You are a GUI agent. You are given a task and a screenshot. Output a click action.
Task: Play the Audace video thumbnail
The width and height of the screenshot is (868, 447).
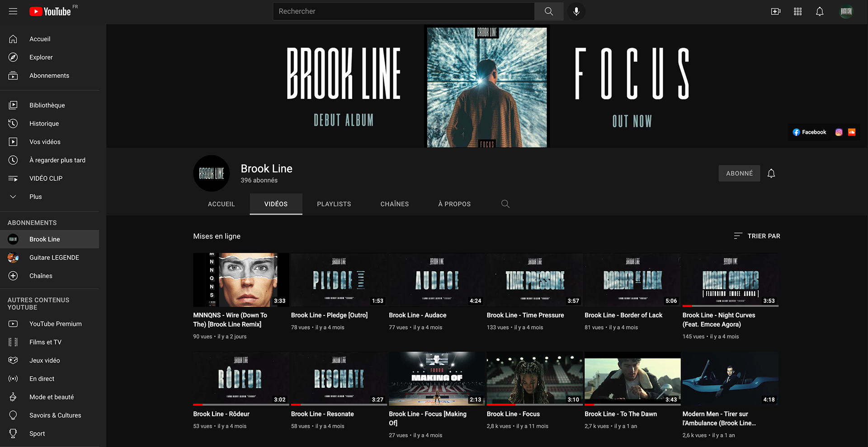point(437,280)
